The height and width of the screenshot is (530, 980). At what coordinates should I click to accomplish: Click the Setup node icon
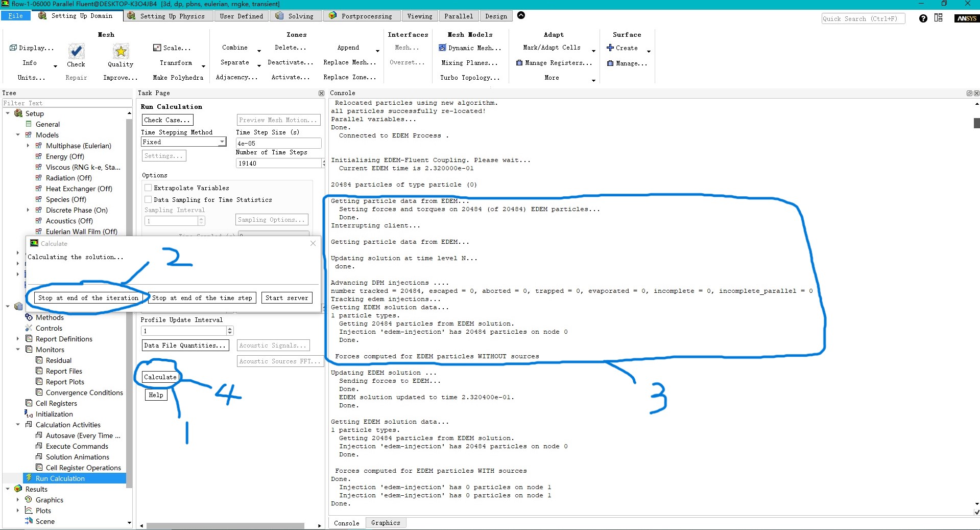pyautogui.click(x=18, y=113)
